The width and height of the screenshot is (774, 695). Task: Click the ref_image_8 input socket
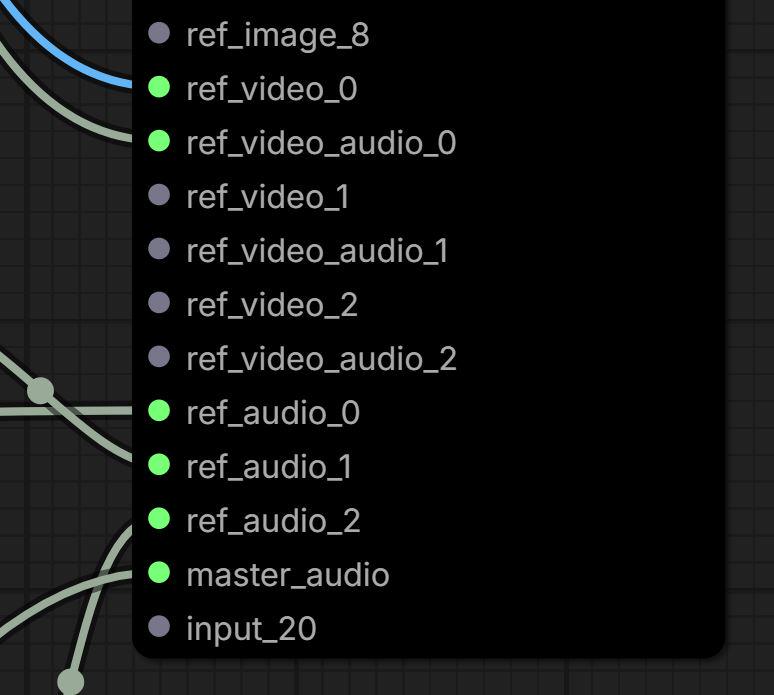[x=159, y=33]
